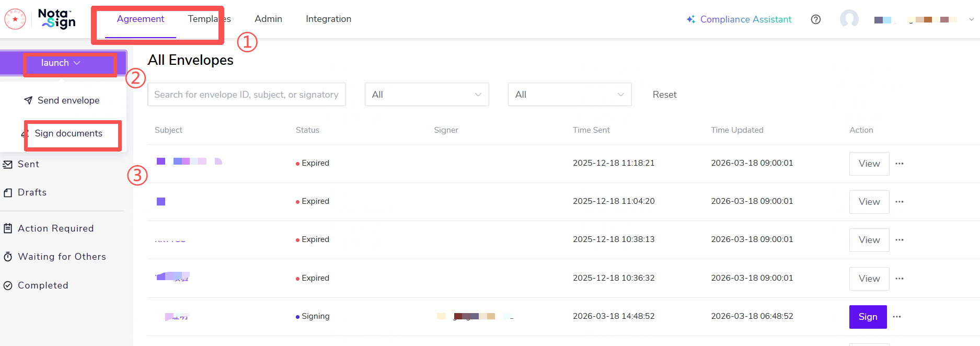
Task: Open more actions for the Signing envelope
Action: click(x=897, y=317)
